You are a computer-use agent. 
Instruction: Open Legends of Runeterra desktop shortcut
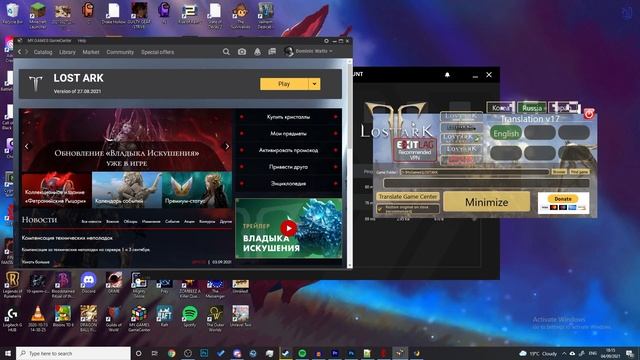click(x=12, y=285)
